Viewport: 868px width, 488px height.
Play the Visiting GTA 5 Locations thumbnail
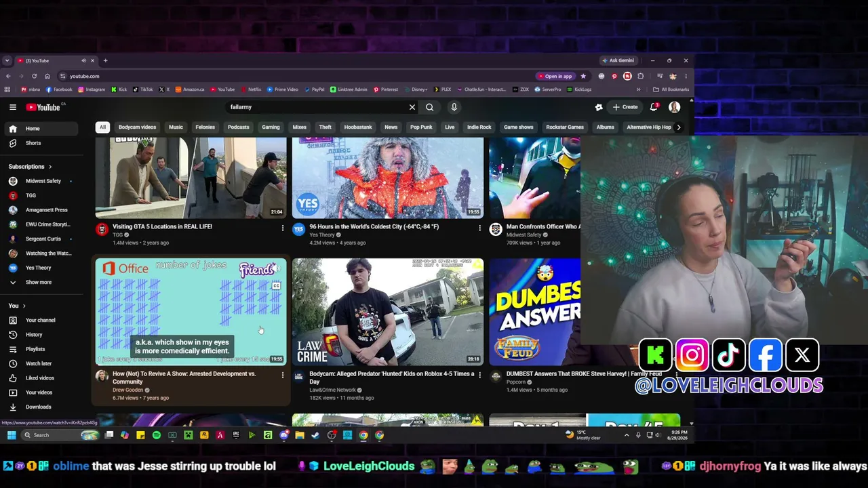pos(191,178)
